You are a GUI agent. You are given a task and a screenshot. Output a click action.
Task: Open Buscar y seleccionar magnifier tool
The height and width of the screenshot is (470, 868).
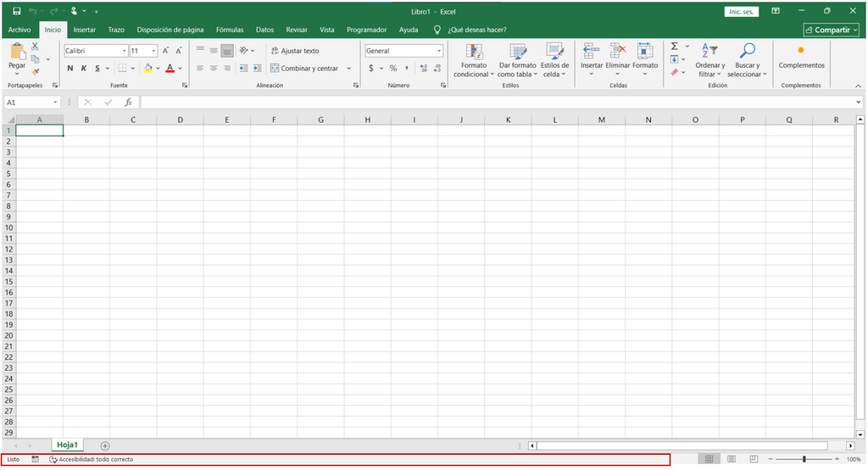(x=747, y=52)
